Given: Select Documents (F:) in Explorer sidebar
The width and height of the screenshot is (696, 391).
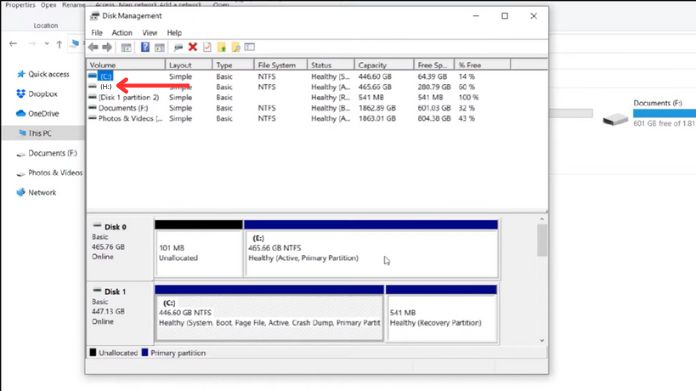Looking at the screenshot, I should [x=52, y=153].
